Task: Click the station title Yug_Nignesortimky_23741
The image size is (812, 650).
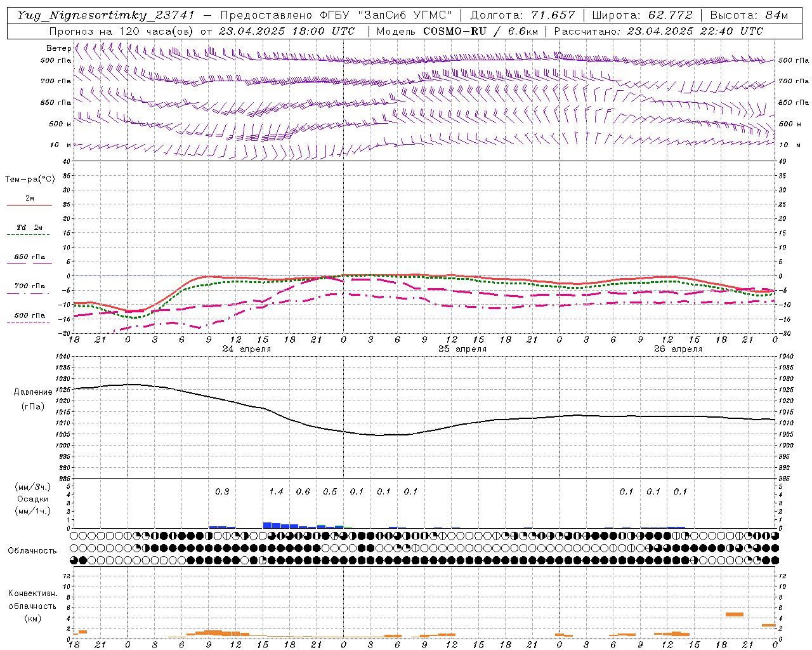Action: (106, 15)
